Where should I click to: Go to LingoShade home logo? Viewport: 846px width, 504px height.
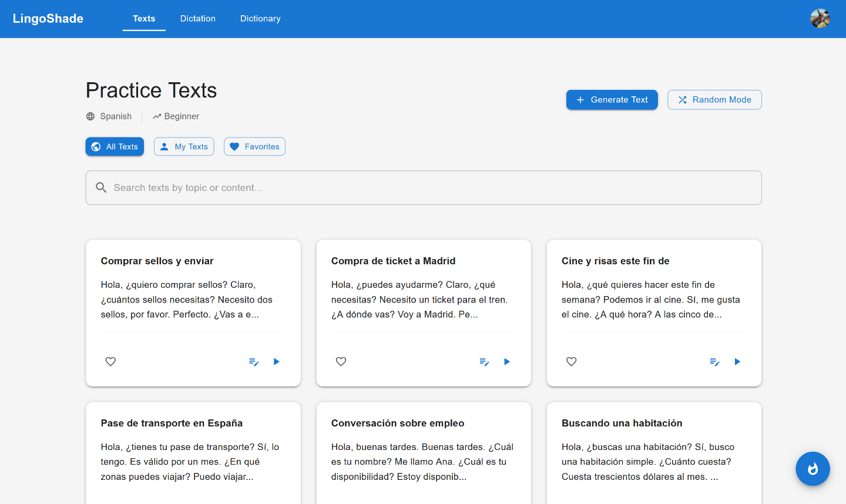[48, 19]
